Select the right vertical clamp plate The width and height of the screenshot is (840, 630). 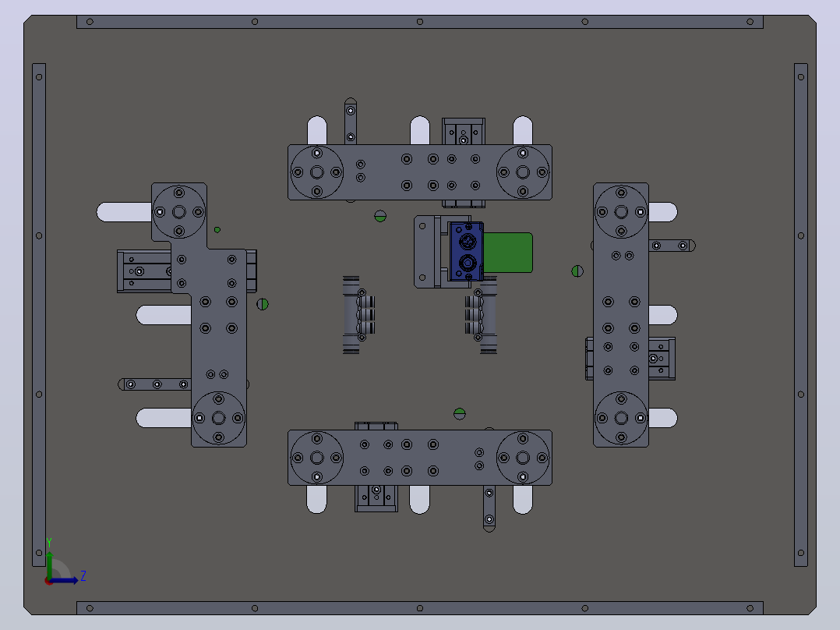pyautogui.click(x=621, y=315)
